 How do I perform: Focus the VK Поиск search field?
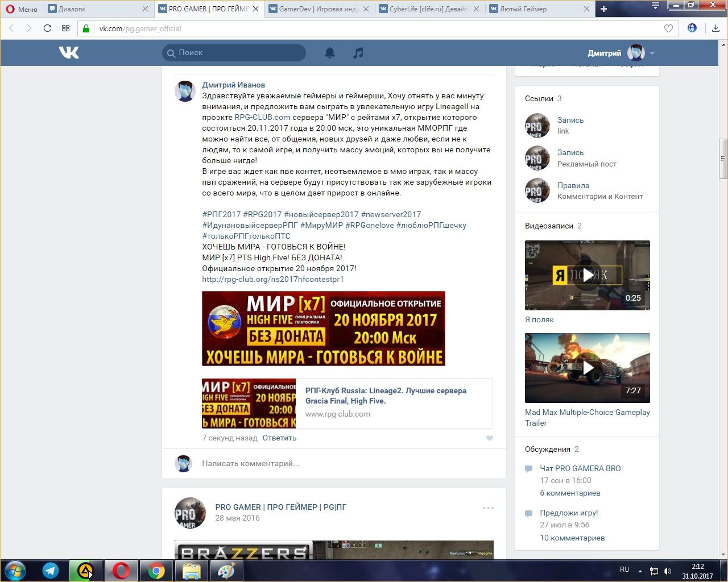[x=234, y=53]
